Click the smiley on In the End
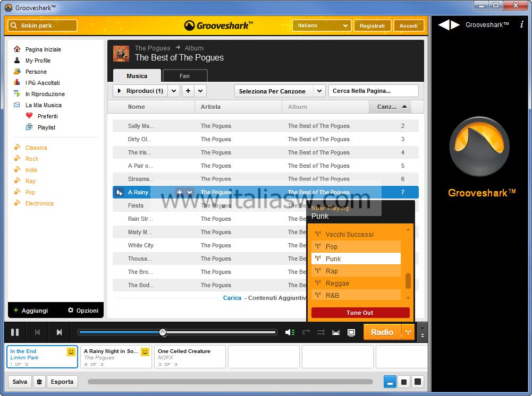This screenshot has width=532, height=396. point(71,352)
